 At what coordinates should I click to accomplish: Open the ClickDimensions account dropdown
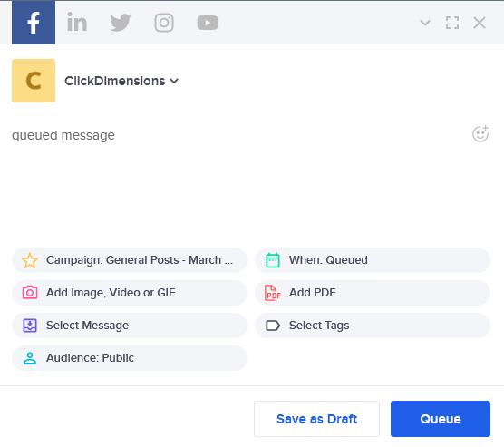121,81
